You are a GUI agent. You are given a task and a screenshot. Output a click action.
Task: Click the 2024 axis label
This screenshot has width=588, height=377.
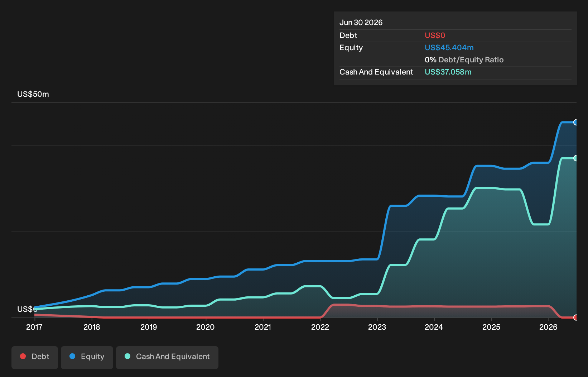(434, 327)
